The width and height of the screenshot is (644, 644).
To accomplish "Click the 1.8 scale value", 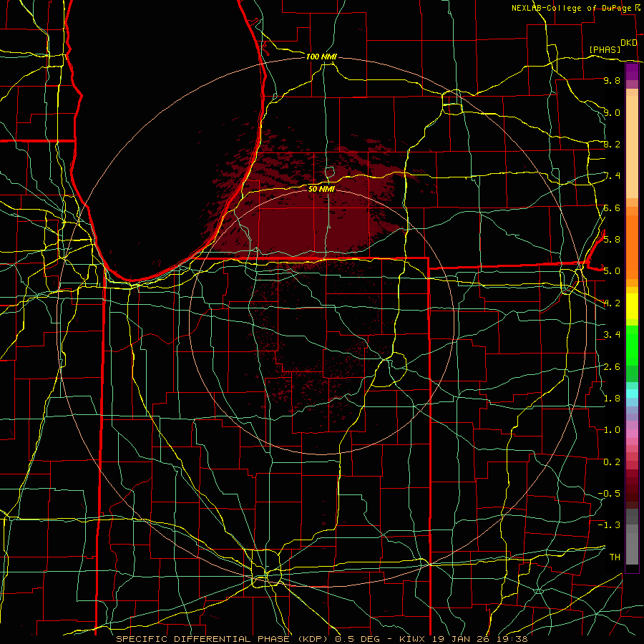I will click(612, 398).
